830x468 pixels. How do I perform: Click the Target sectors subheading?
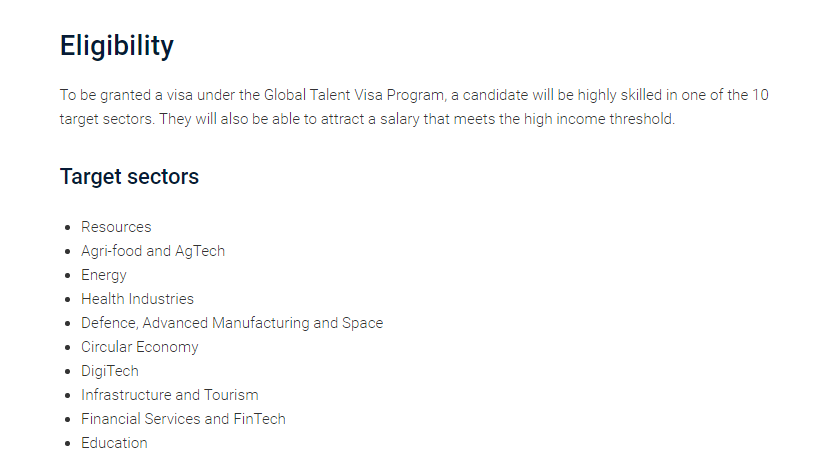[129, 177]
